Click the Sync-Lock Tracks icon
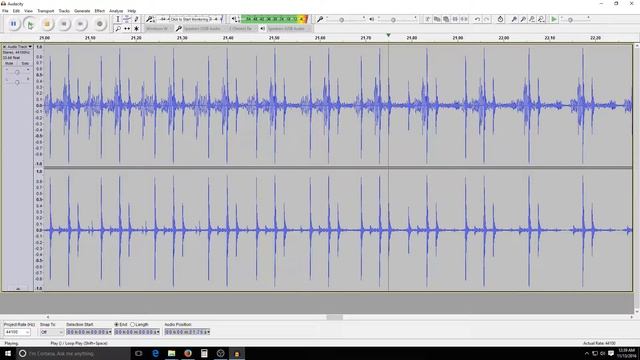 500,19
